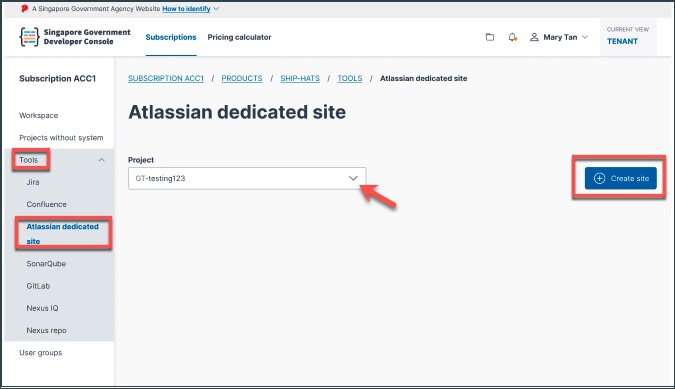
Task: Click the Mary Tan user avatar icon
Action: click(x=534, y=37)
